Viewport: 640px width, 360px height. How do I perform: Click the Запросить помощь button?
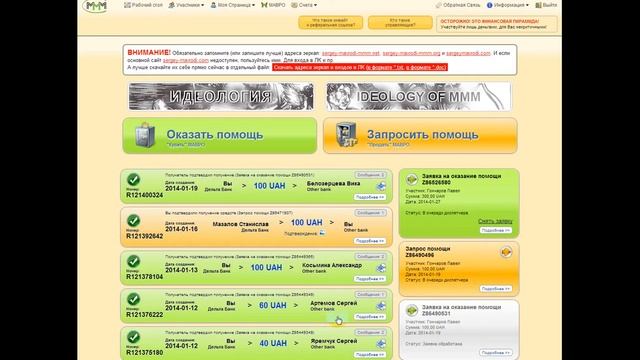coord(420,136)
